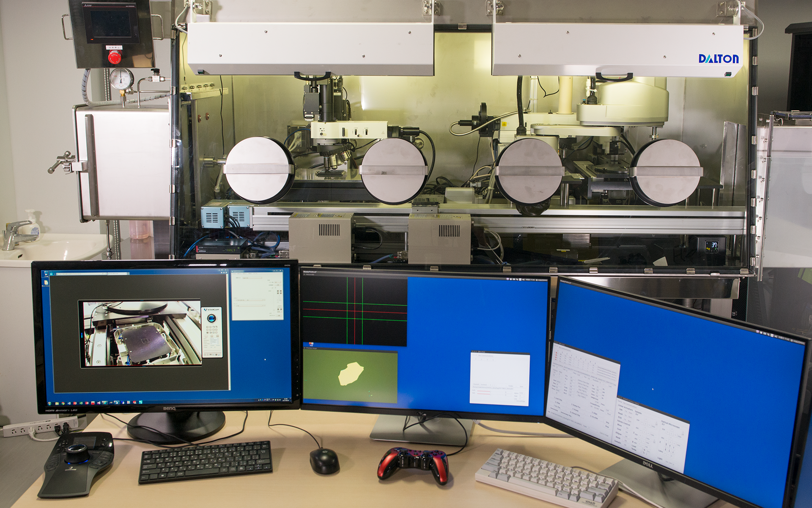Click the Save button in the QtRosApp window

521,387
